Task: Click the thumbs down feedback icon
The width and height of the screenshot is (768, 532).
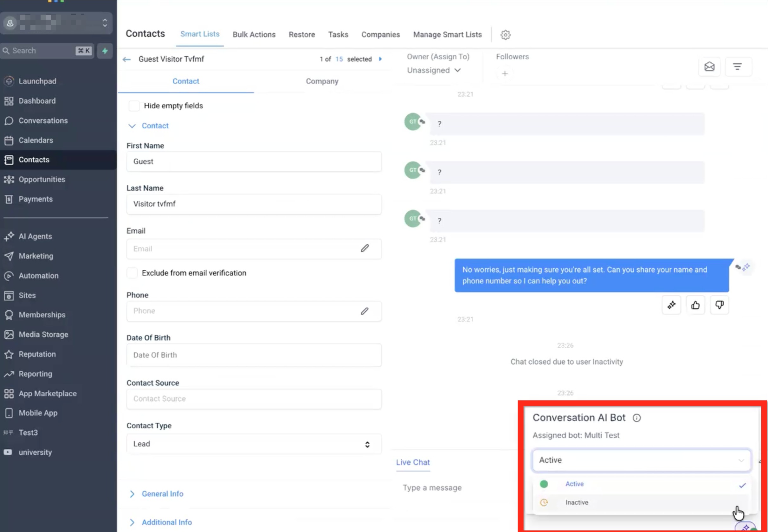Action: 719,305
